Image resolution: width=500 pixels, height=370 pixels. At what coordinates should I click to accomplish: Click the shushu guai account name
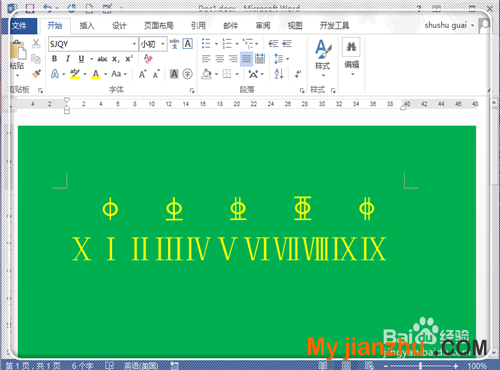point(446,25)
